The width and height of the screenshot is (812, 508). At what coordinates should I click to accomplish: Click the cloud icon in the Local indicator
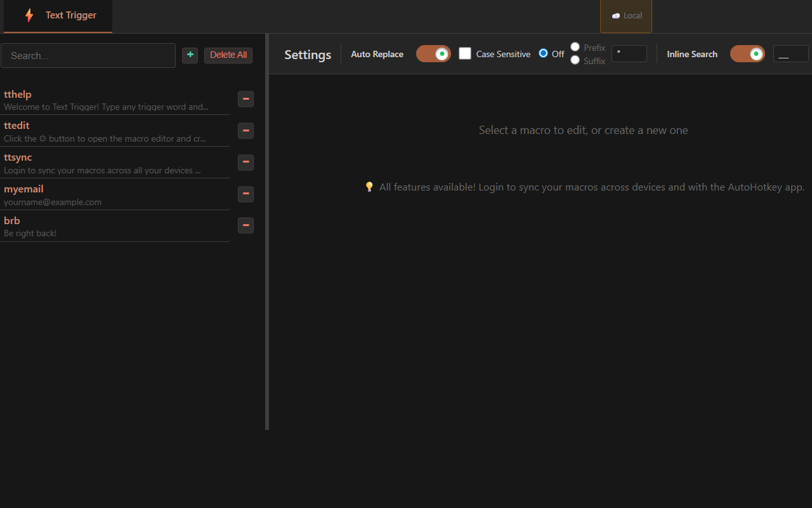[x=615, y=16]
